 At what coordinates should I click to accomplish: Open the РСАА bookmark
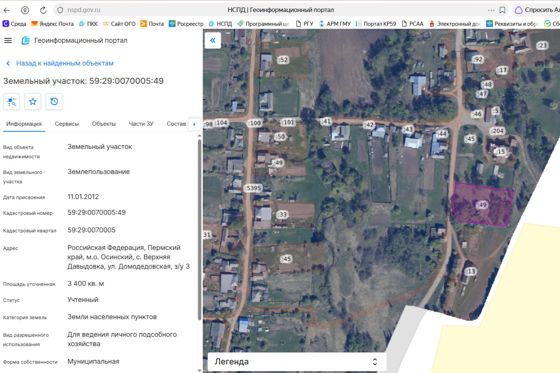pos(412,24)
